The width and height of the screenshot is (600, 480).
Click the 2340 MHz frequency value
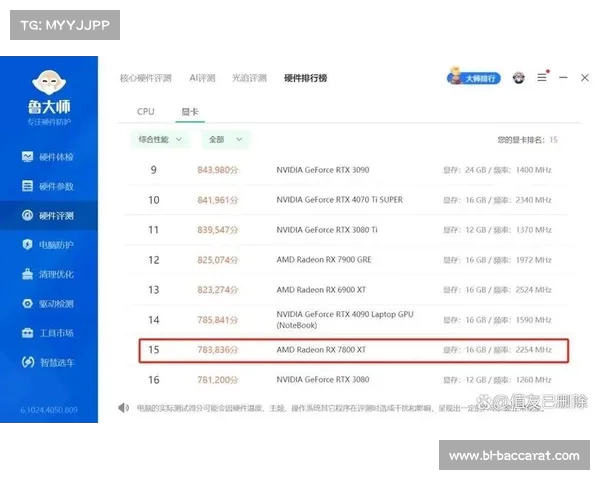533,200
